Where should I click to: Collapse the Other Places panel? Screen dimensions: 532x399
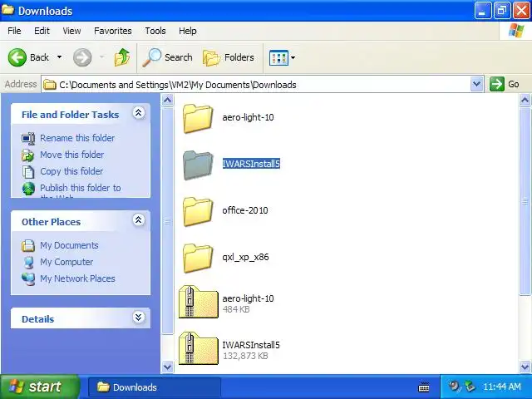[139, 220]
